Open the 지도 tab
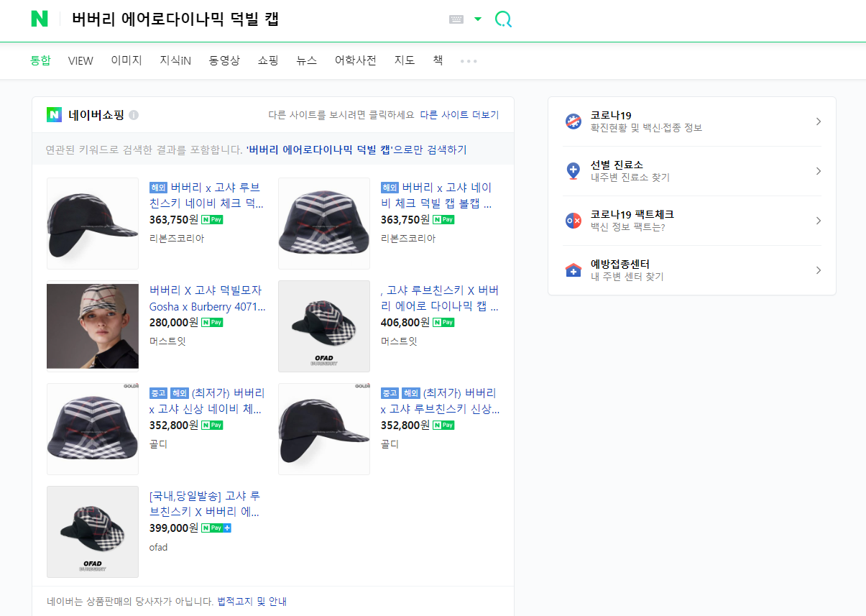This screenshot has height=616, width=866. click(x=405, y=60)
